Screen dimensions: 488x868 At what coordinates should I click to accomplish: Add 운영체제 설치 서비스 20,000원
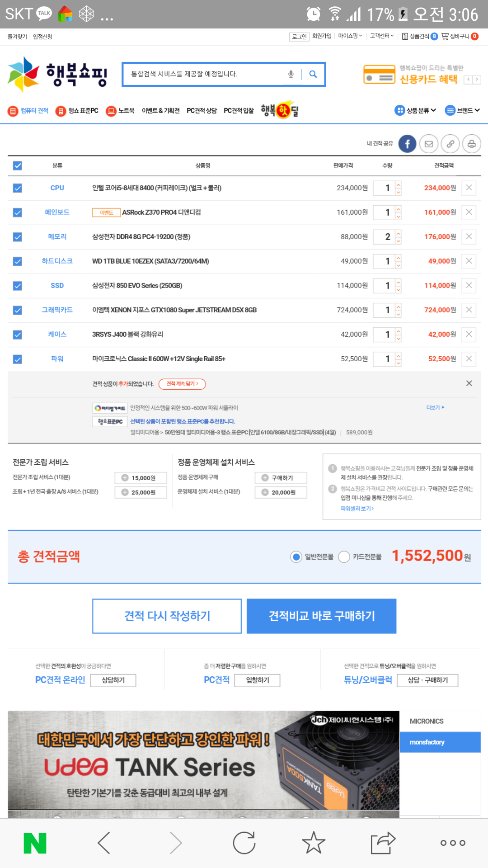click(x=281, y=492)
